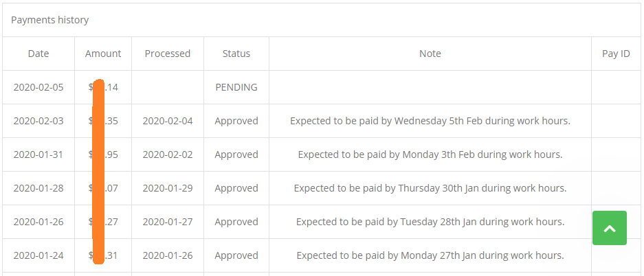Click the Pay ID column header
Screen dimensions: 644x276
tap(616, 54)
